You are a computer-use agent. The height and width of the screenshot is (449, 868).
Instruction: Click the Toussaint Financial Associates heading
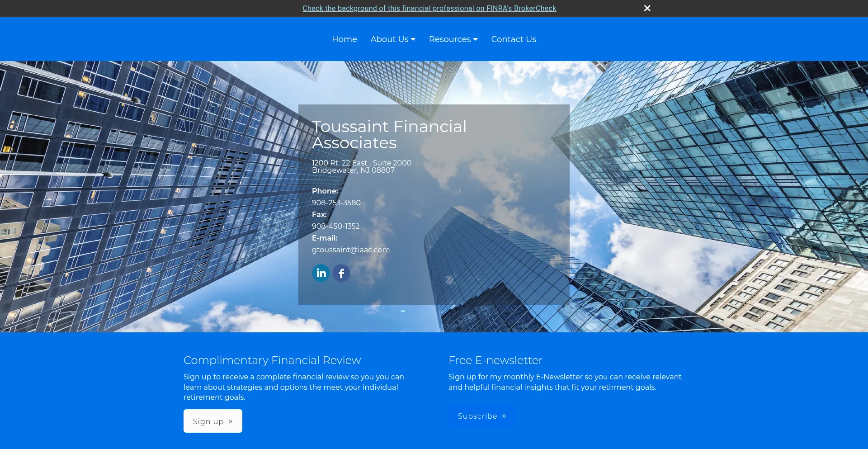coord(390,134)
